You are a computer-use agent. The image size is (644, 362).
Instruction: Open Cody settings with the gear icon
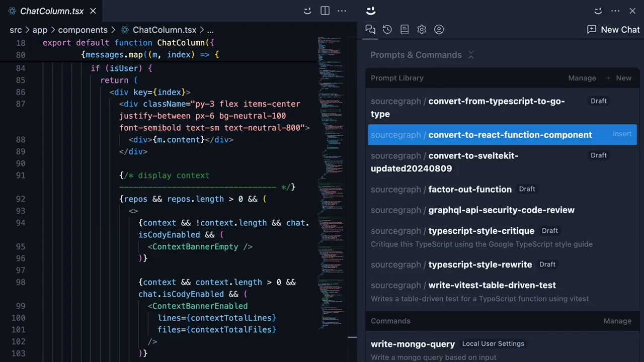click(422, 29)
